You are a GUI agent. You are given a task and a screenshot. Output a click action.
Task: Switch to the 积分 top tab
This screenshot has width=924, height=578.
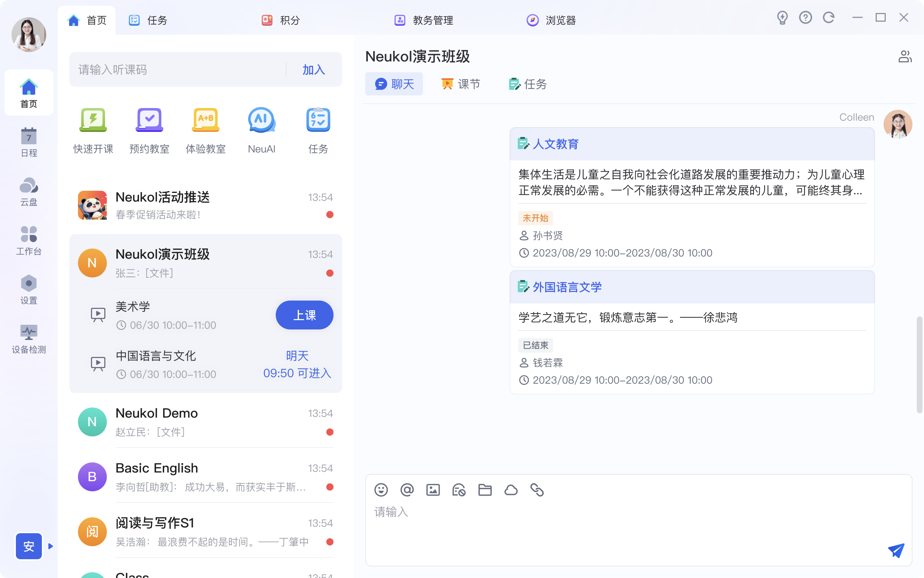point(281,20)
